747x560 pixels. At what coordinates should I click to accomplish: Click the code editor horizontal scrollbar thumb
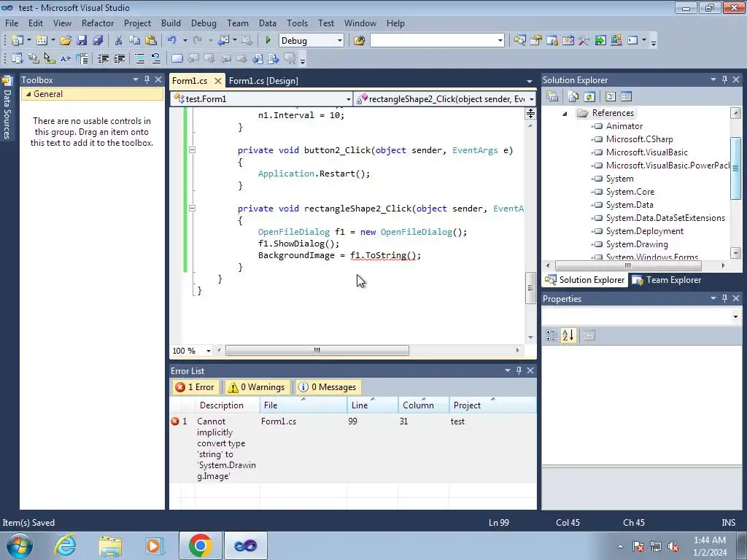coord(317,351)
